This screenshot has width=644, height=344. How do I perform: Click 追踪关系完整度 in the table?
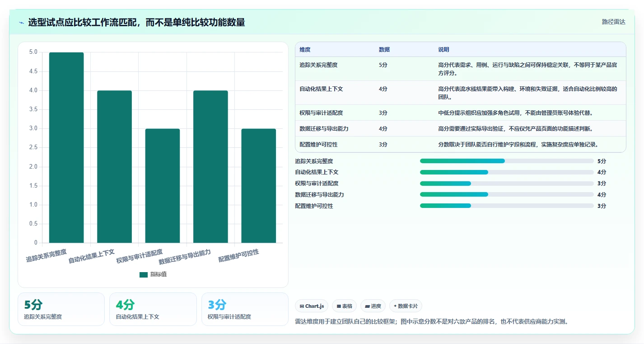pos(318,65)
